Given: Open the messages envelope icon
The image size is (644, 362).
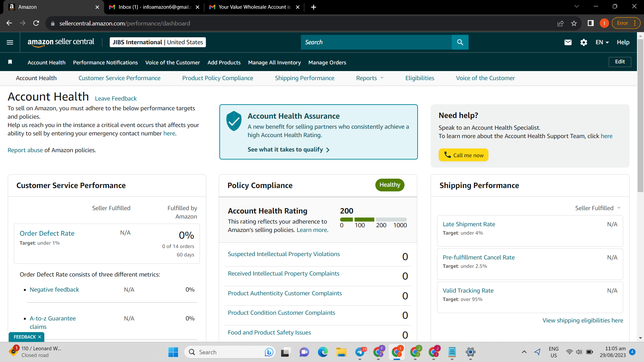Looking at the screenshot, I should 568,42.
